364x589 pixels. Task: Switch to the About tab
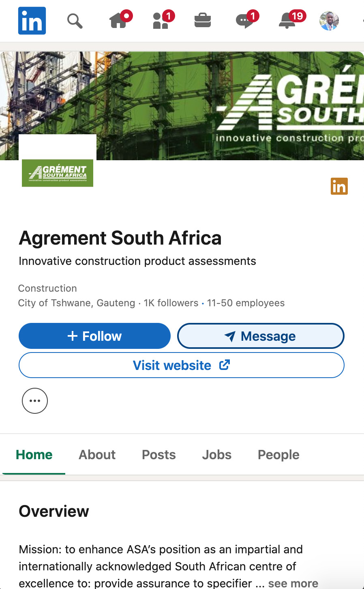[x=97, y=455]
